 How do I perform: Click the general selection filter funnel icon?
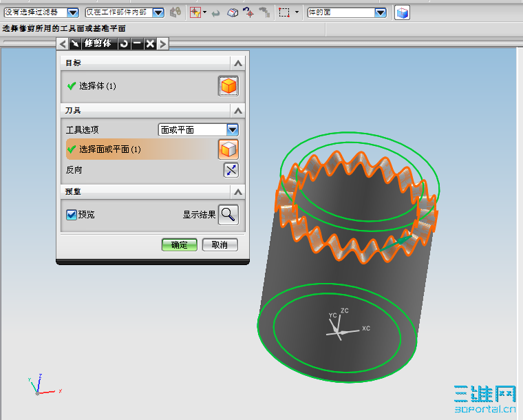click(x=195, y=12)
